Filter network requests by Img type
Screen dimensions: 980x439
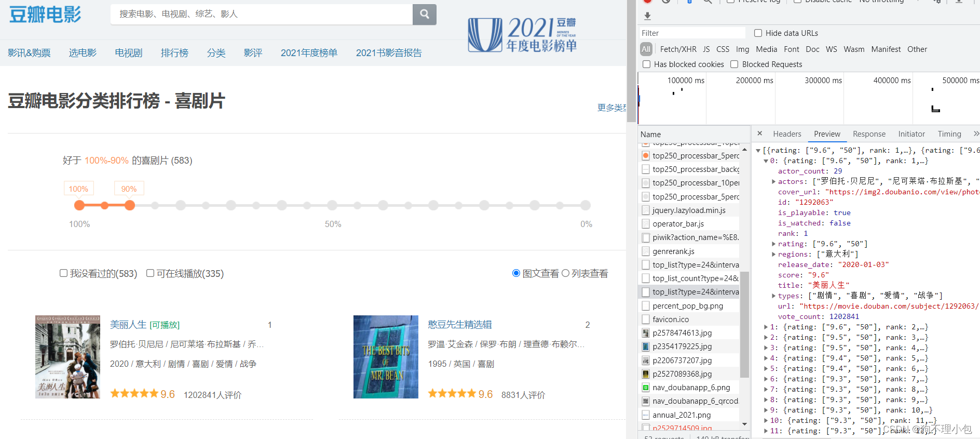[x=742, y=49]
